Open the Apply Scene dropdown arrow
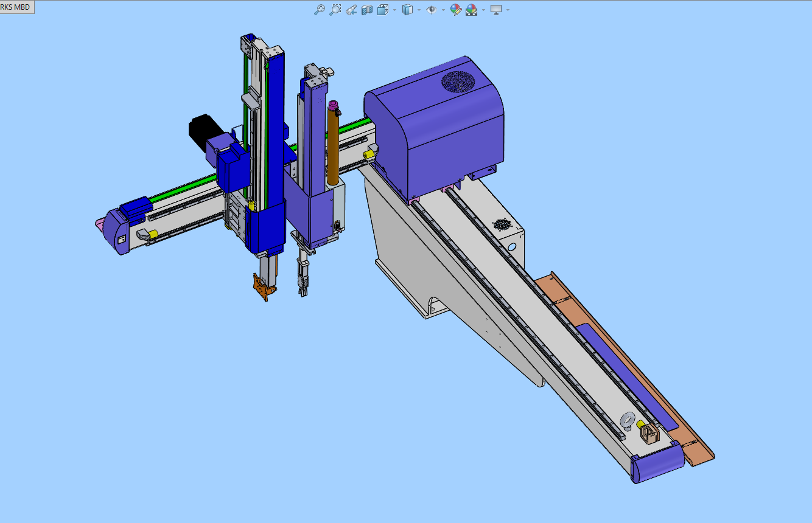The image size is (812, 523). (x=483, y=10)
